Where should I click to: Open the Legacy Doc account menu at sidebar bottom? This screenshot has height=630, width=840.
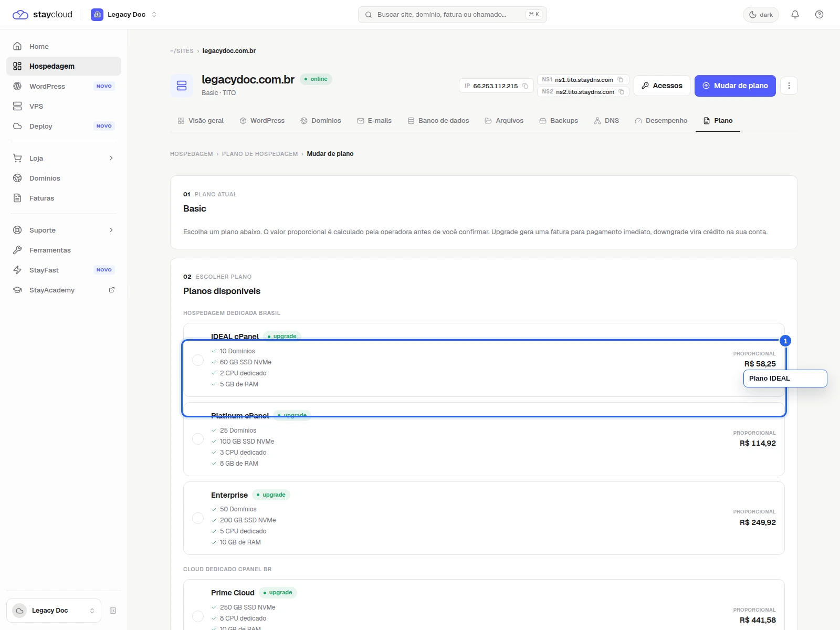tap(54, 611)
